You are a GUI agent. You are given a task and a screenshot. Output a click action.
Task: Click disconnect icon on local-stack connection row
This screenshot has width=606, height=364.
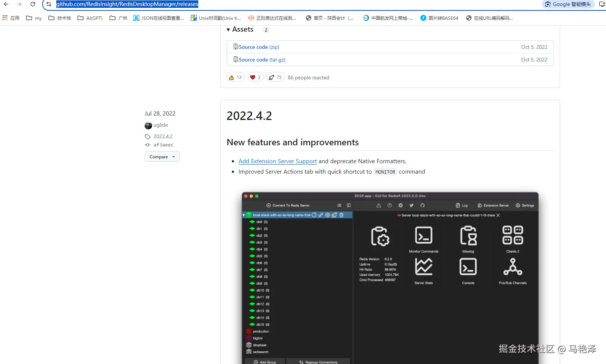[x=321, y=215]
